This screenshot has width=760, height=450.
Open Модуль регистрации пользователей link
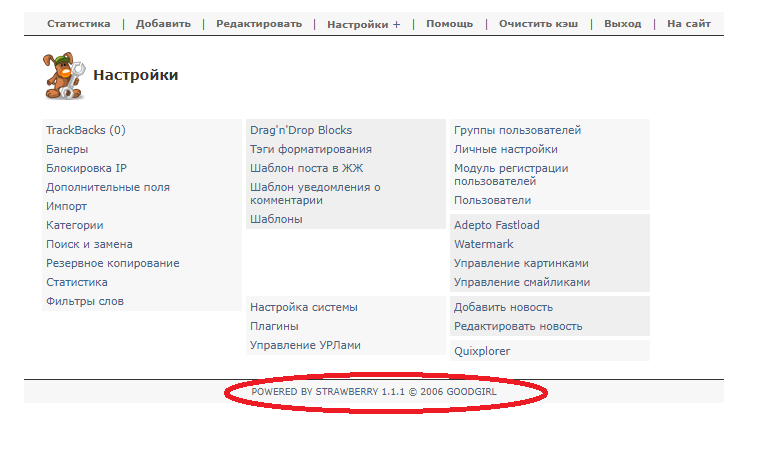point(511,175)
